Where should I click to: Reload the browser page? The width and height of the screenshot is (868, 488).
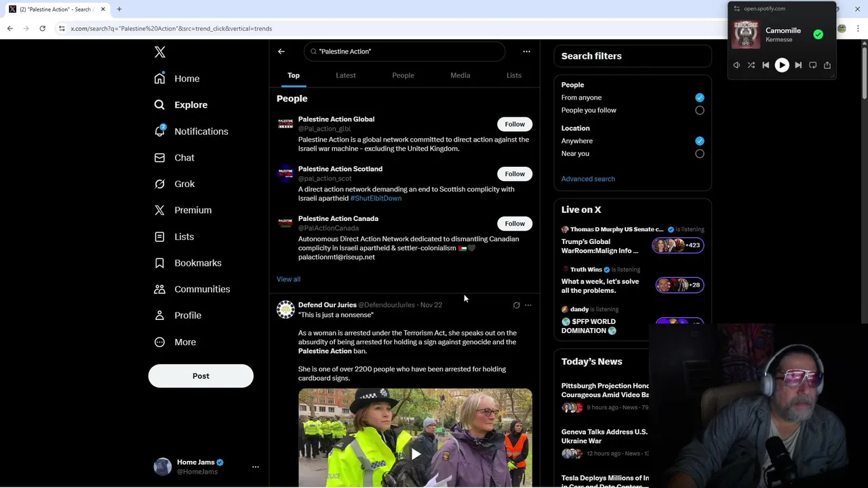(42, 28)
